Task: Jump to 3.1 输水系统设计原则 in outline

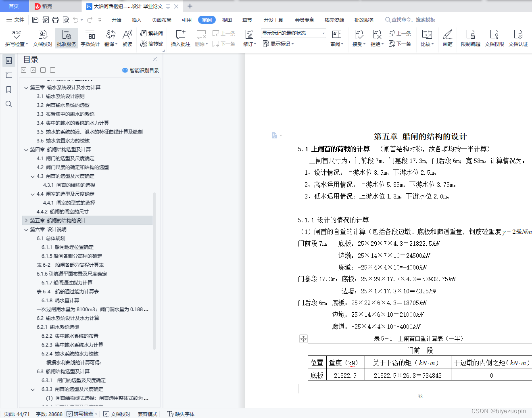Action: pos(61,96)
